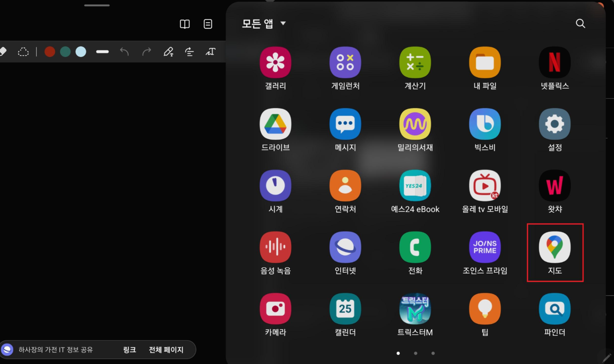Choose 전체 페이지 clip option
This screenshot has height=364, width=614.
(x=166, y=350)
